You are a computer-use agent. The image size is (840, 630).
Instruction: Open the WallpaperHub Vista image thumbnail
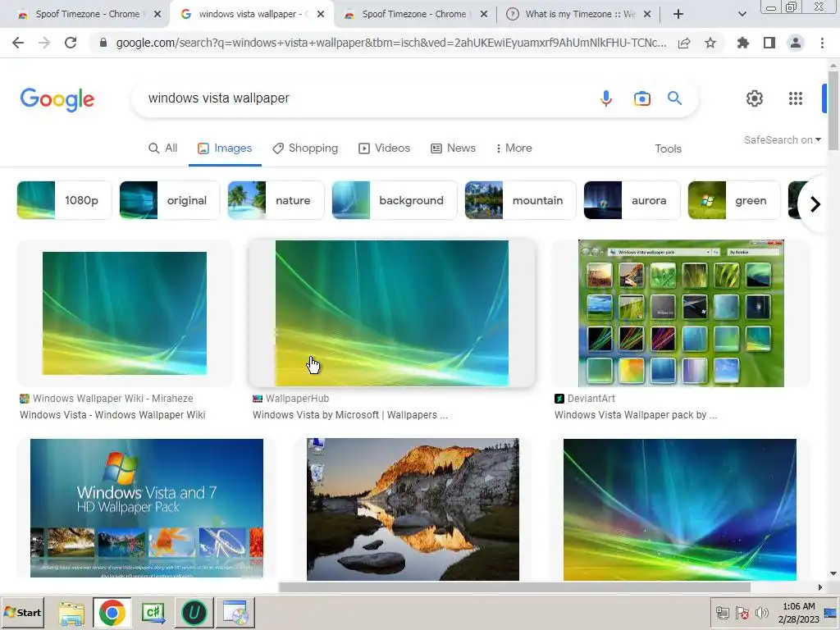coord(391,313)
